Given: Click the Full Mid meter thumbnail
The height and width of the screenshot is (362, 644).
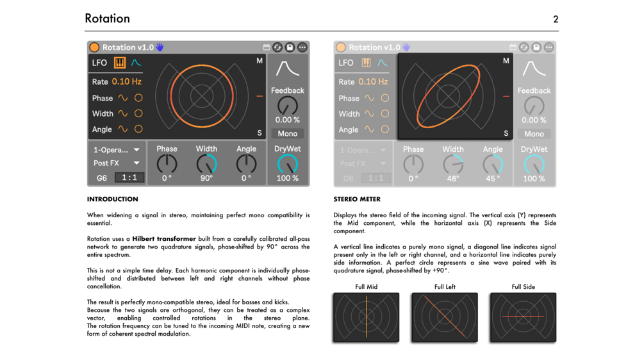Looking at the screenshot, I should click(366, 317).
